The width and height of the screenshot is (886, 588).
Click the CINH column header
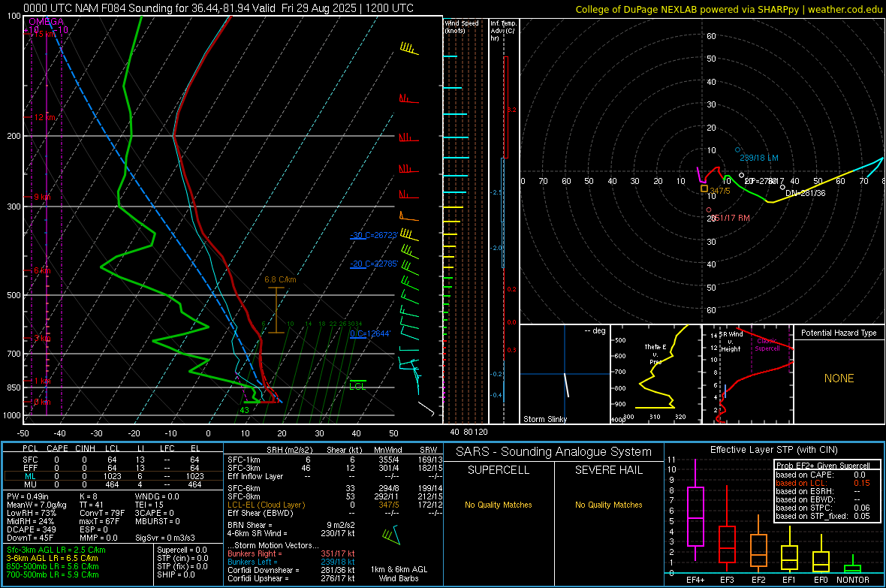click(x=85, y=448)
